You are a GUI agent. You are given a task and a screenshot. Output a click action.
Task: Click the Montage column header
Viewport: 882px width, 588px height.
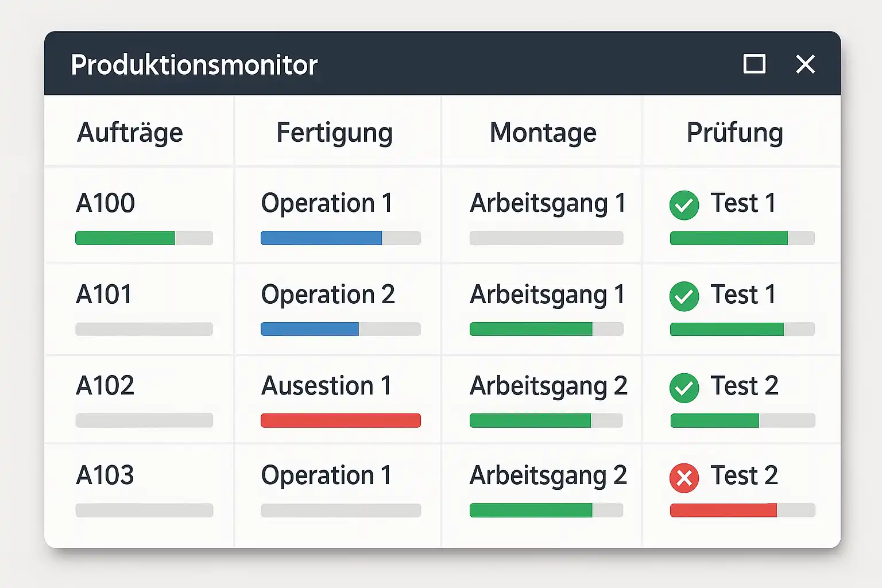(x=543, y=133)
